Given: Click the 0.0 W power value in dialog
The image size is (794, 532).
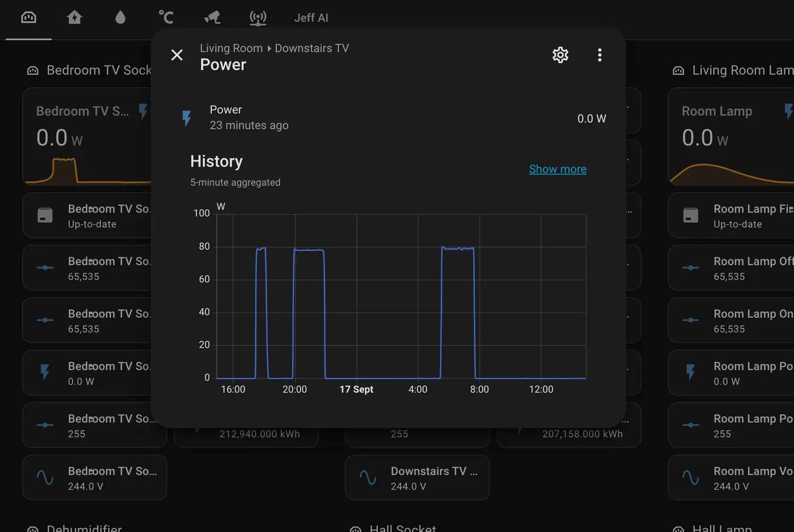Looking at the screenshot, I should 592,119.
